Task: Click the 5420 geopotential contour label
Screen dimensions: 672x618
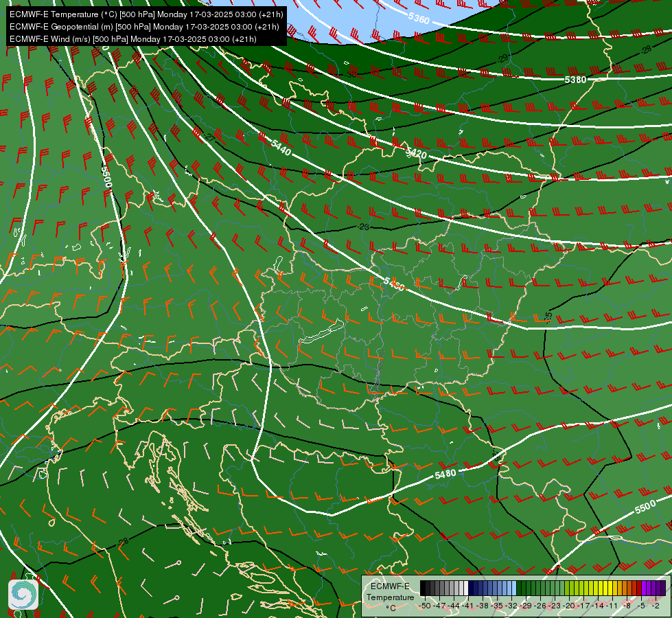Action: [x=416, y=153]
